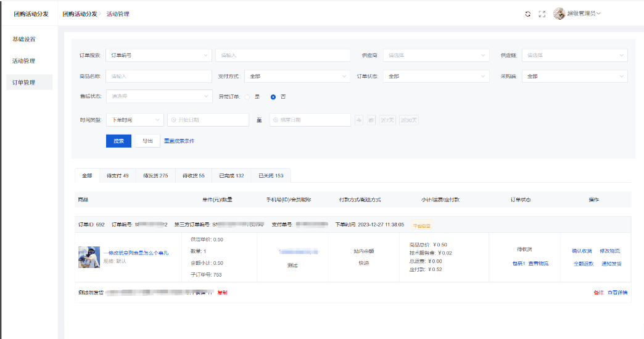Screen dimensions: 644x339
Task: Switch to the 待发货 275 tab
Action: 155,176
